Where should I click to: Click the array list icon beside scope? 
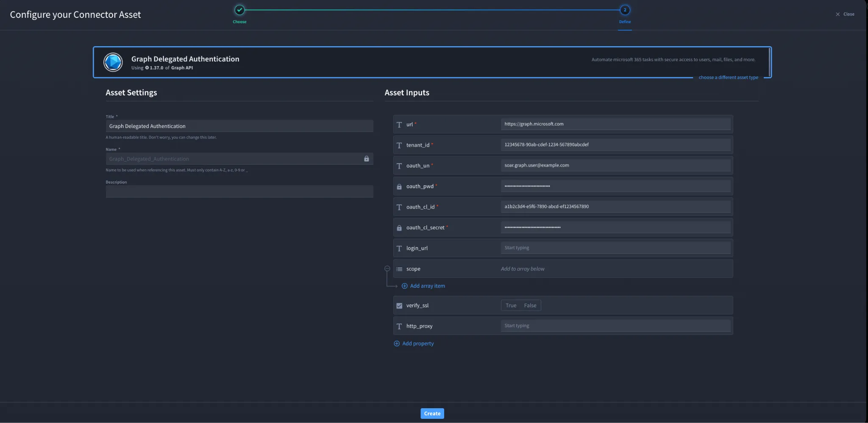coord(399,269)
